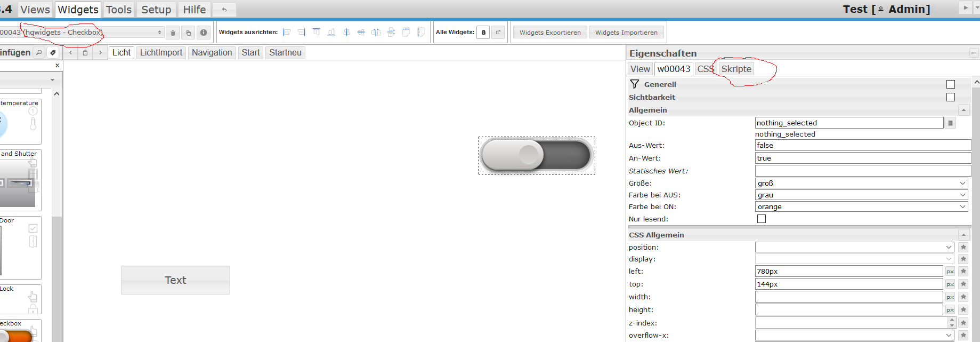Click the star next to width field
This screenshot has height=342, width=980.
963,297
